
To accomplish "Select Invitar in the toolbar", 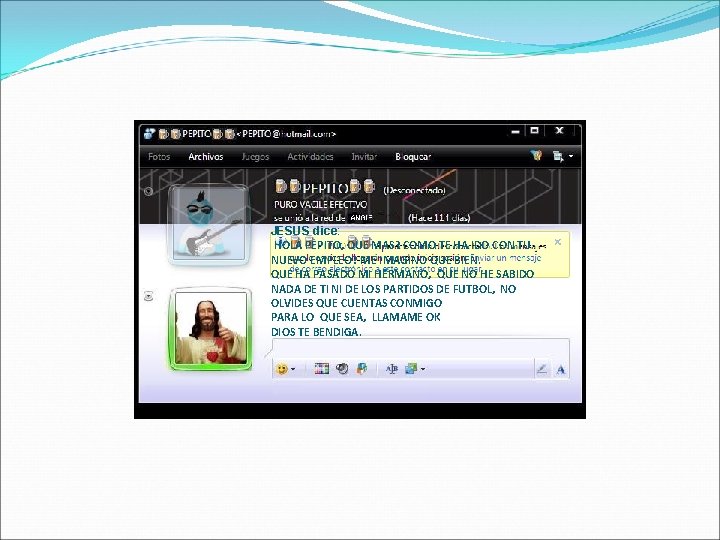I will click(x=364, y=157).
